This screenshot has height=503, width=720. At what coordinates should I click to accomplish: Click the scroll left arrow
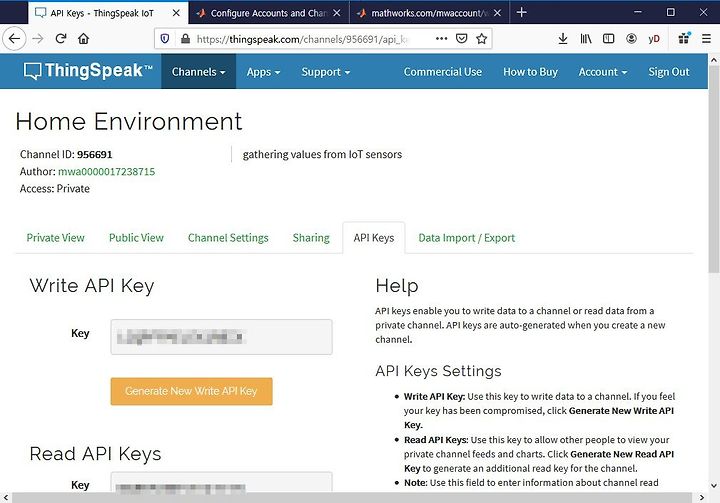coord(5,497)
